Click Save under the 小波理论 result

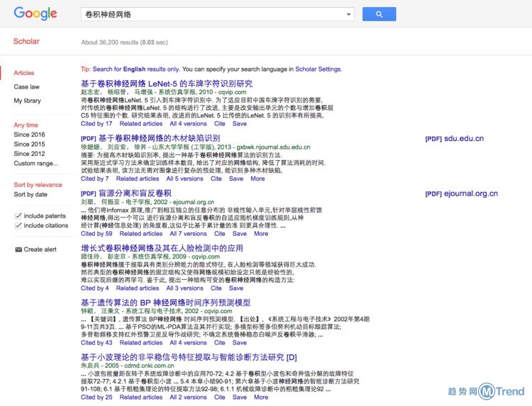240,397
